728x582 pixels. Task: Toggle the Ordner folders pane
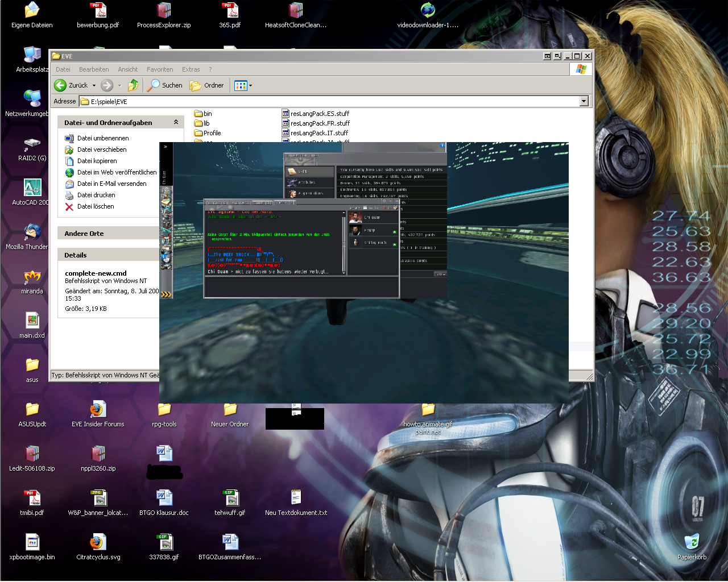pos(207,85)
